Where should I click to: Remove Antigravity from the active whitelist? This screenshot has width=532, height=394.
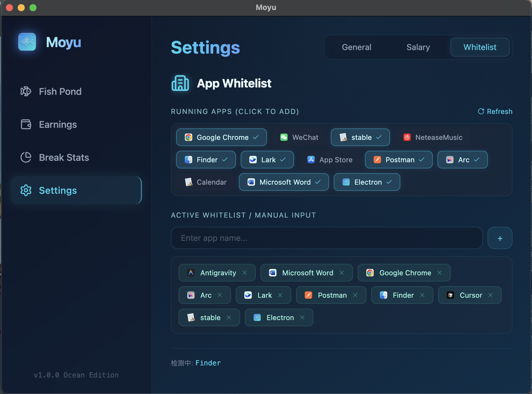[x=244, y=273]
